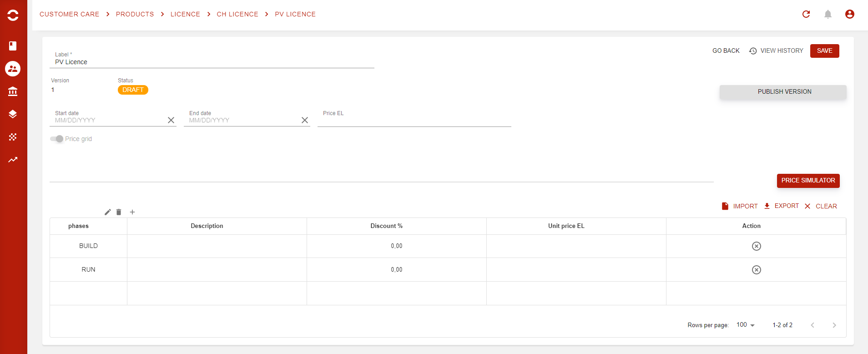Screen dimensions: 868x354
Task: Click the pencil edit icon above table
Action: click(108, 212)
